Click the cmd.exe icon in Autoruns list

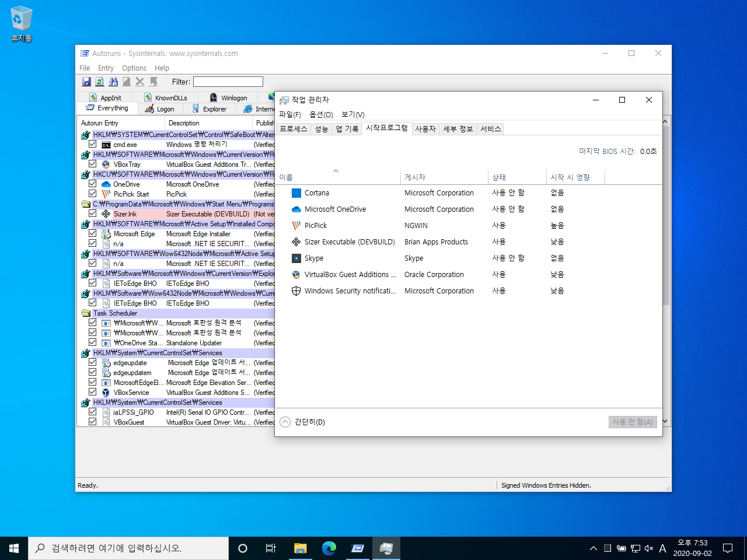(106, 145)
